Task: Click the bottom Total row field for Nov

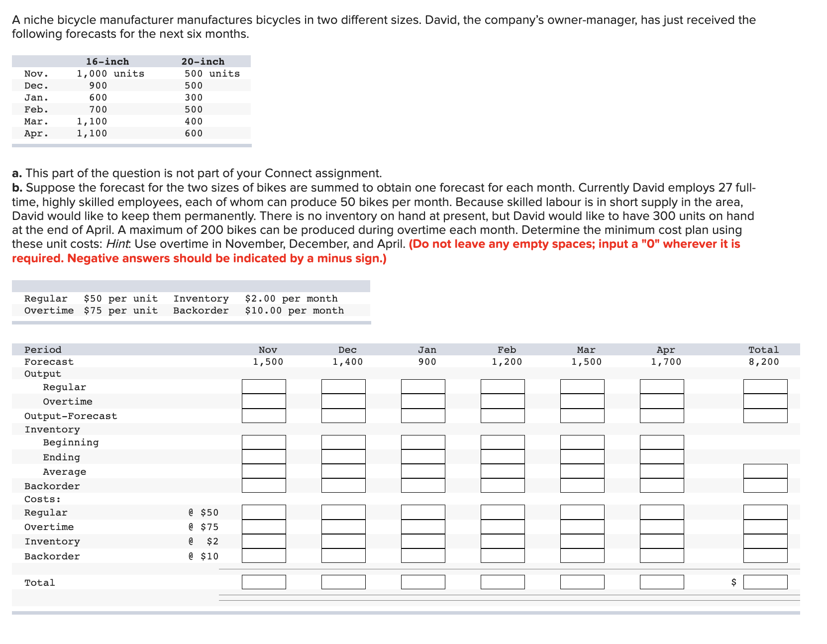Action: 264,582
